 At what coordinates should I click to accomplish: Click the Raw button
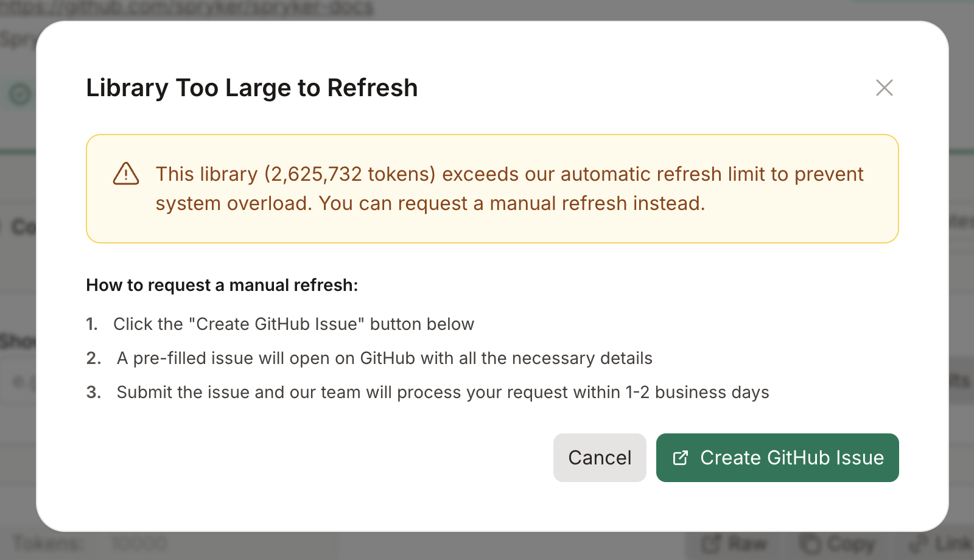point(732,544)
